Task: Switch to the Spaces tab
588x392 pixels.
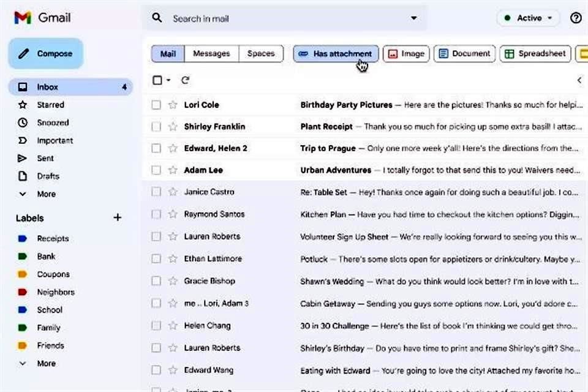Action: [x=261, y=54]
